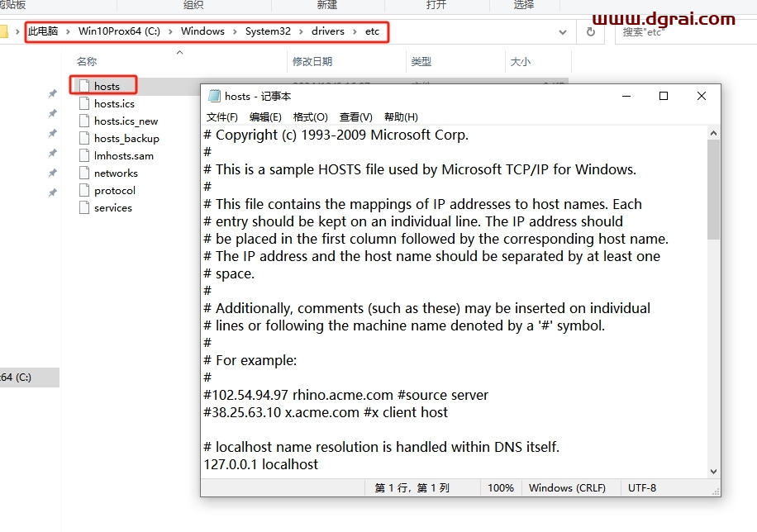Select the lmhosts.sam file name
This screenshot has height=532, width=757.
(x=124, y=155)
